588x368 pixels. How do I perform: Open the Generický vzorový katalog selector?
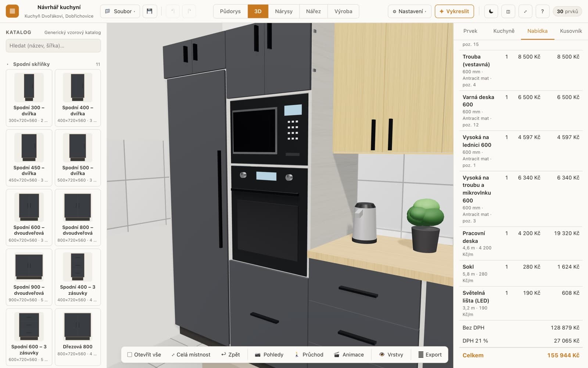72,32
